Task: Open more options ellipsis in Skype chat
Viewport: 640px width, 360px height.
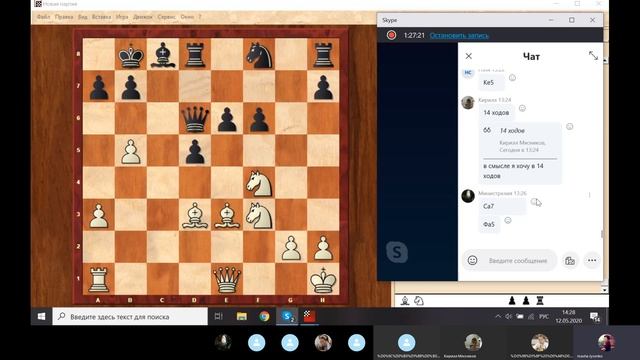Action: (592, 260)
